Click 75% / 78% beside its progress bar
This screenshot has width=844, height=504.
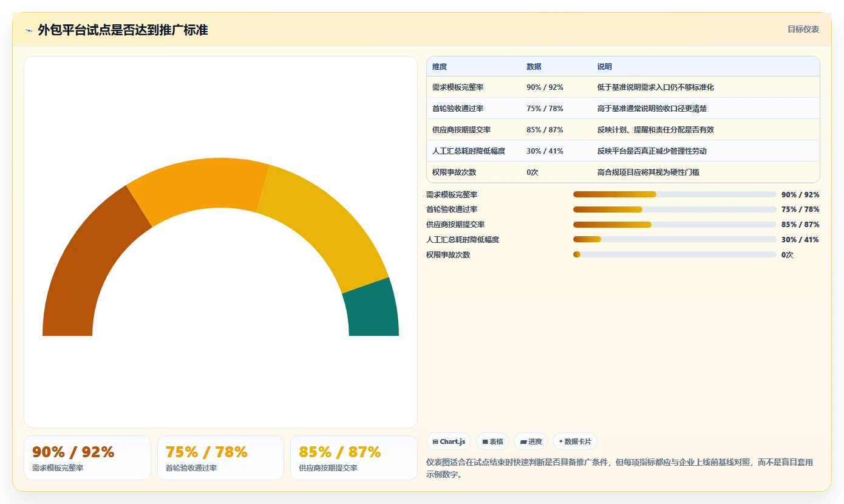800,209
